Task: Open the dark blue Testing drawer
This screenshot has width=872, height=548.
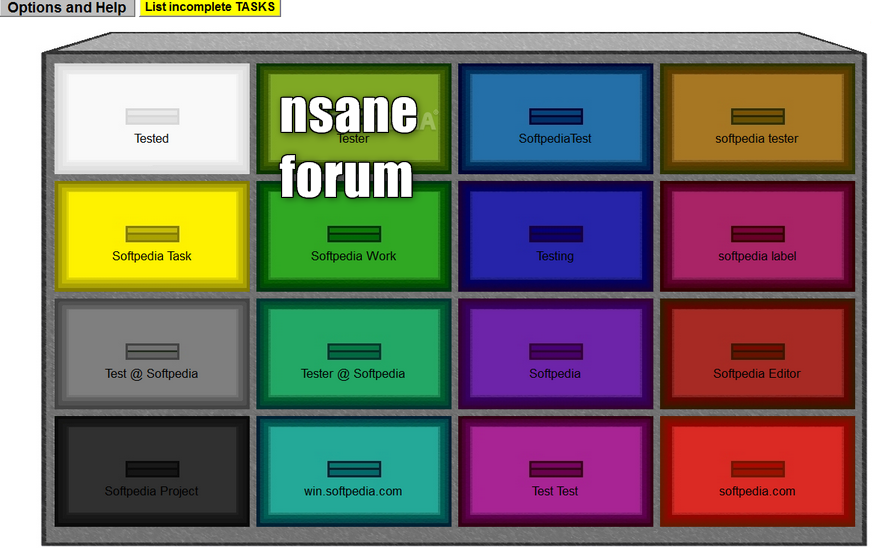Action: [556, 236]
